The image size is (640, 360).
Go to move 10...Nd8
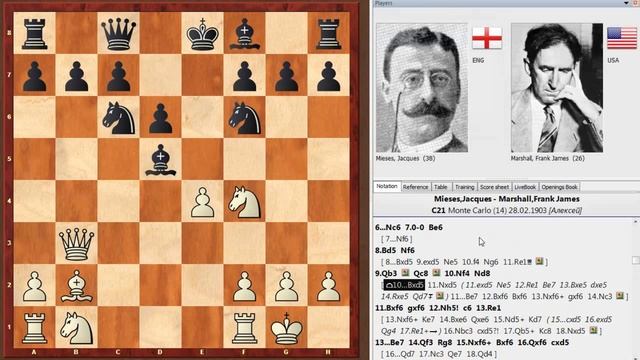(482, 273)
